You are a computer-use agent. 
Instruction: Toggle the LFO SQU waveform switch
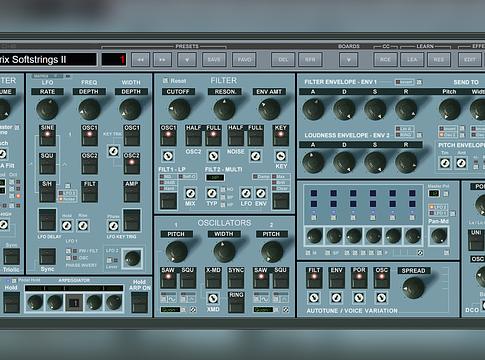pos(47,164)
